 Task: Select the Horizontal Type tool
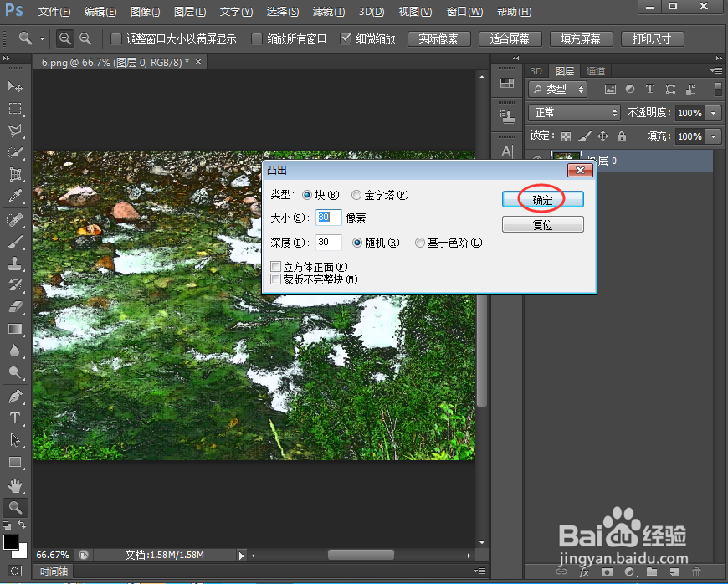click(15, 416)
